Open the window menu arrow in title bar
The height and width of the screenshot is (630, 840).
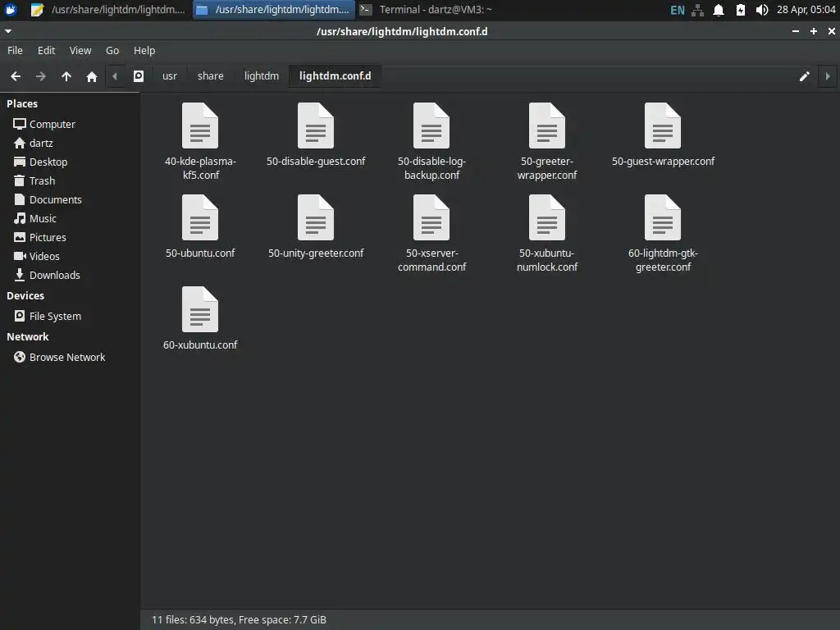(x=8, y=31)
